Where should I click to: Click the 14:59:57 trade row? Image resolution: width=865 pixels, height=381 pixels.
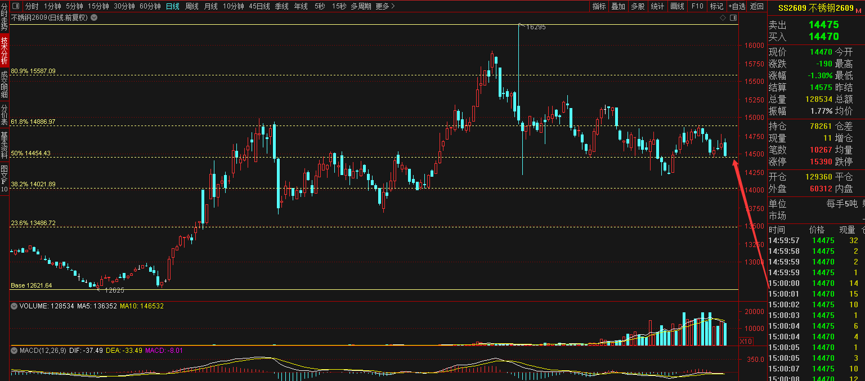pos(816,240)
